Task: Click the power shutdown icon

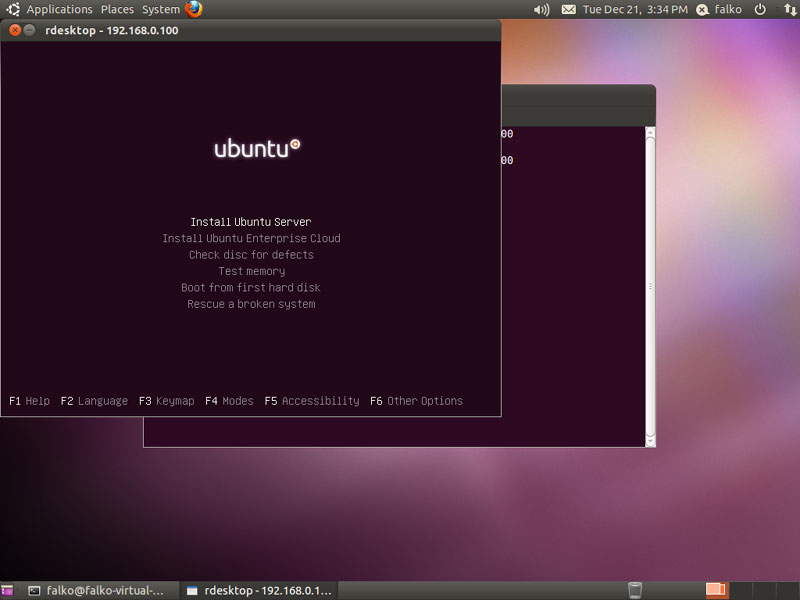Action: click(760, 10)
